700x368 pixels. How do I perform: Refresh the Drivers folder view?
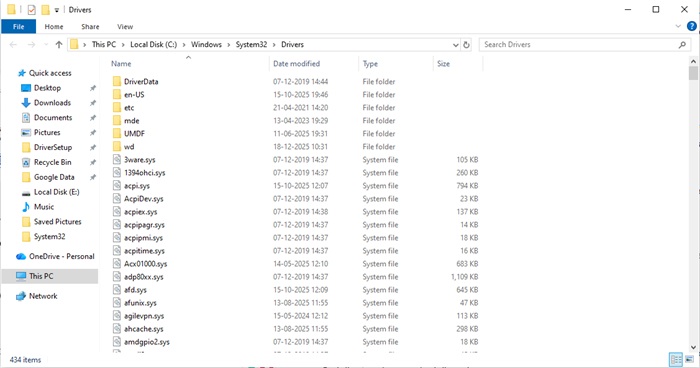click(467, 45)
